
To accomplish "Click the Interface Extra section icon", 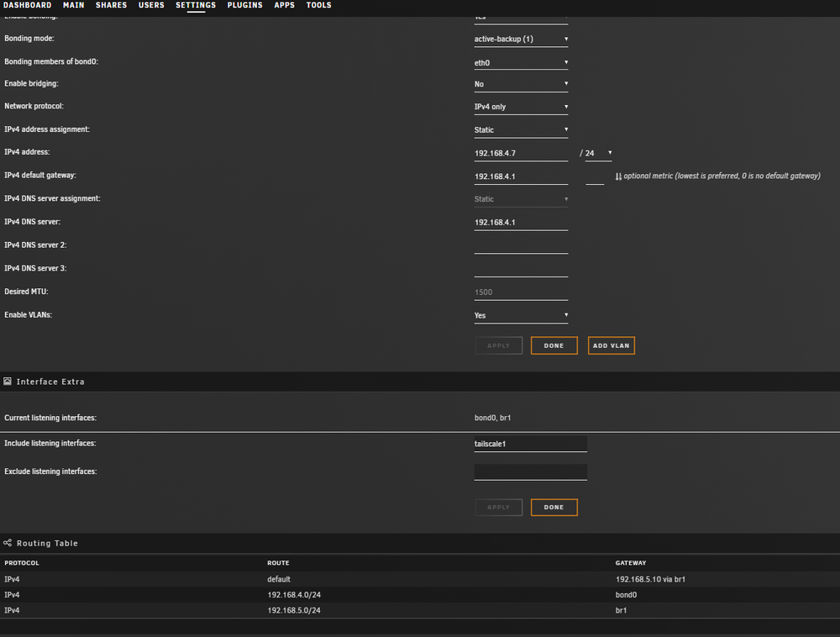I will 8,382.
